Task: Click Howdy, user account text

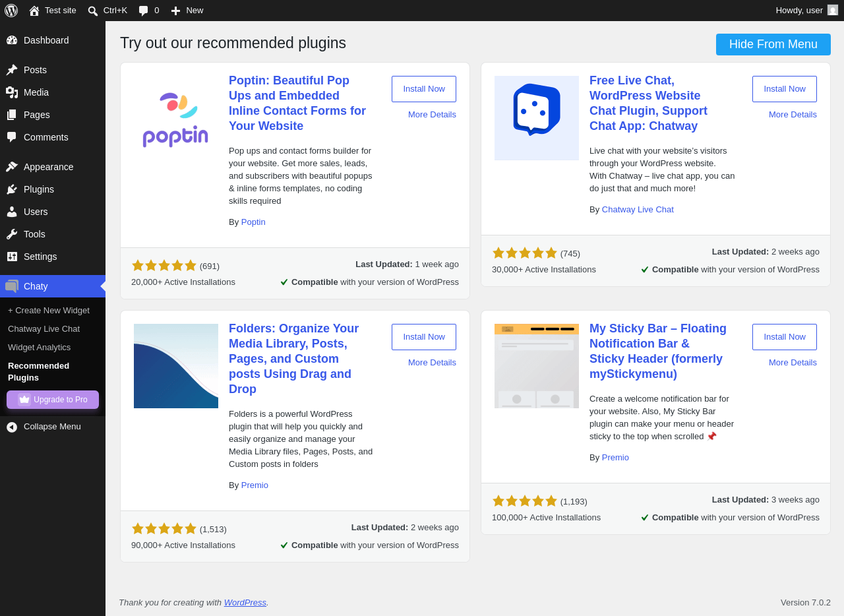Action: [x=799, y=11]
